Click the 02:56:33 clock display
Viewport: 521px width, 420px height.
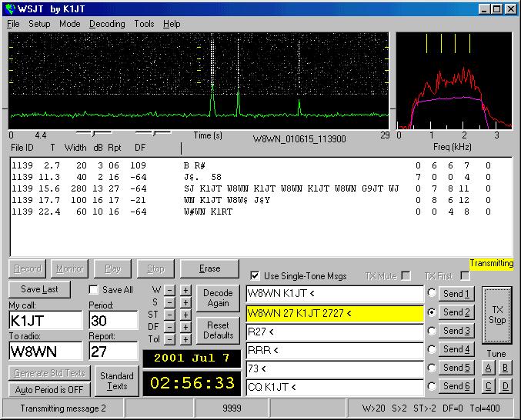[192, 384]
